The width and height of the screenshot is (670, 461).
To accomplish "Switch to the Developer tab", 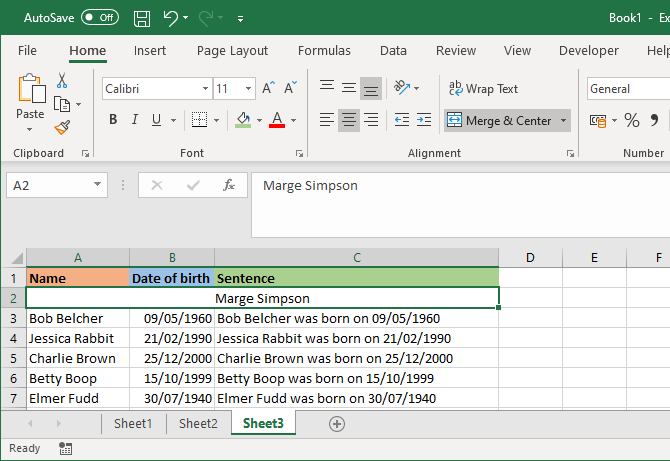I will pyautogui.click(x=588, y=50).
